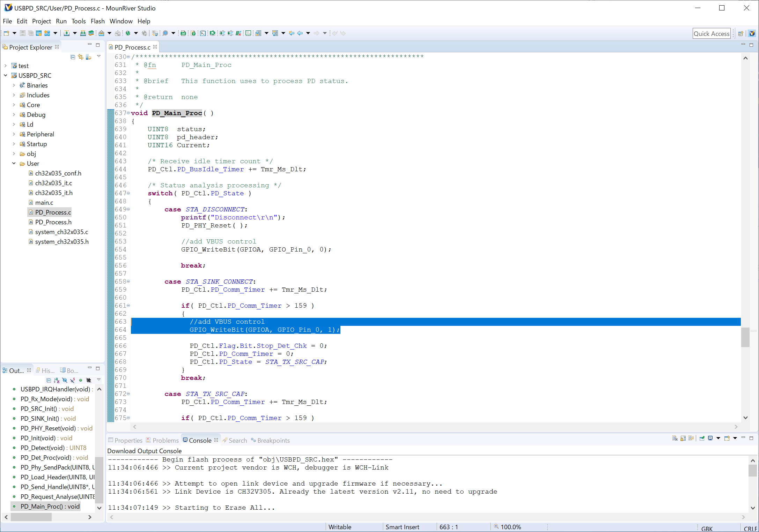
Task: Minimize the editor area panel
Action: (x=743, y=45)
